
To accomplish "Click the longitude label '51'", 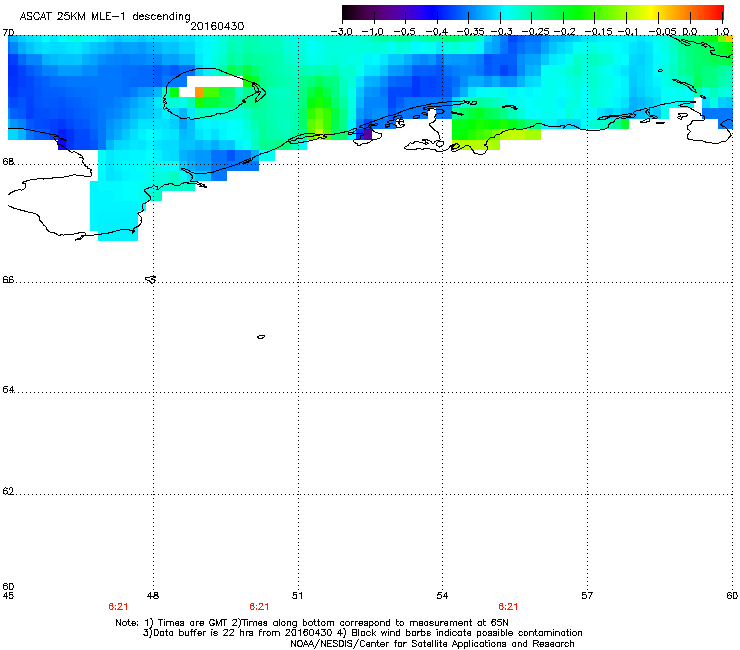I will 297,596.
